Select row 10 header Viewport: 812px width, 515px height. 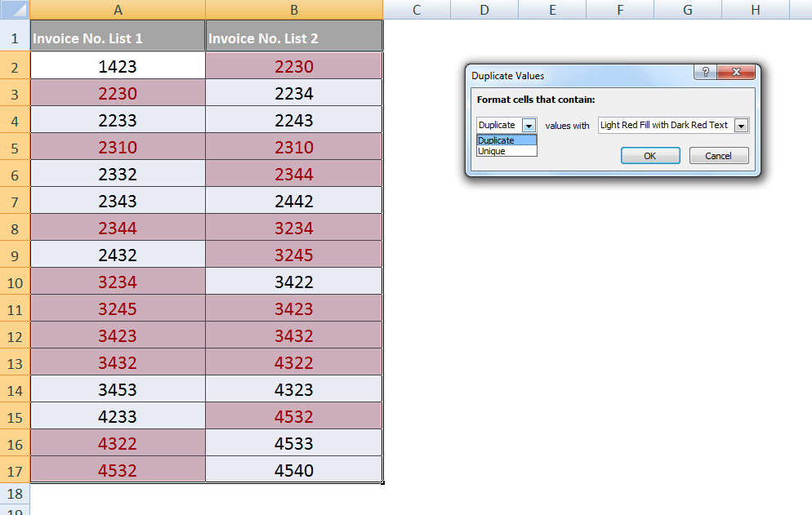click(15, 281)
